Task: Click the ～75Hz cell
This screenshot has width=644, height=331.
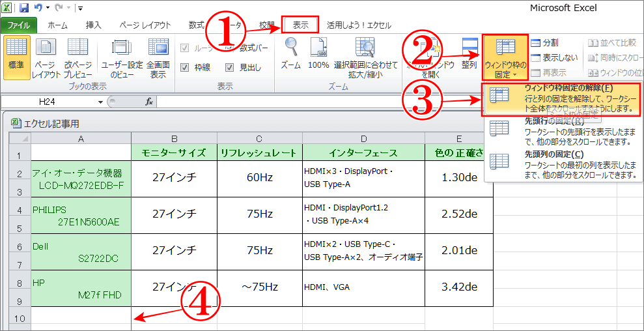Action: tap(260, 288)
